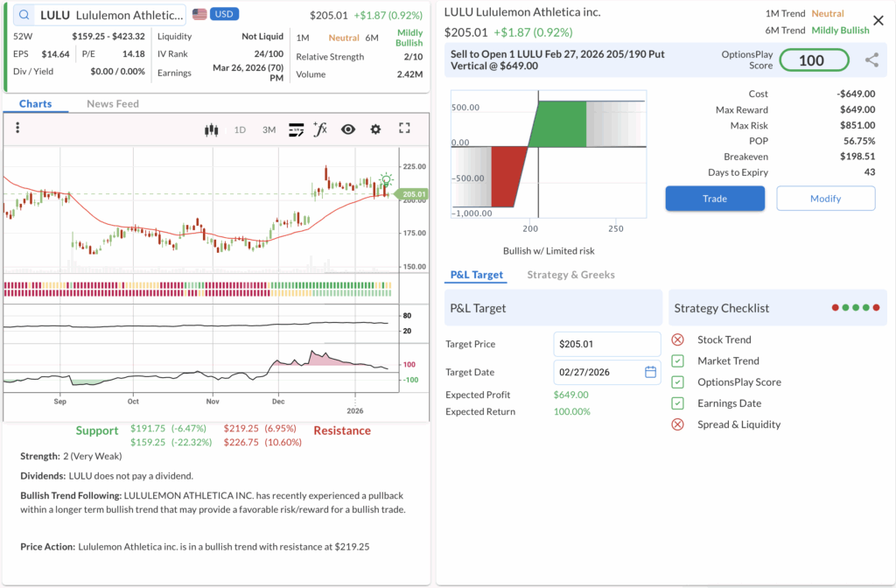Open chart settings gear
The height and width of the screenshot is (588, 896).
tap(375, 129)
